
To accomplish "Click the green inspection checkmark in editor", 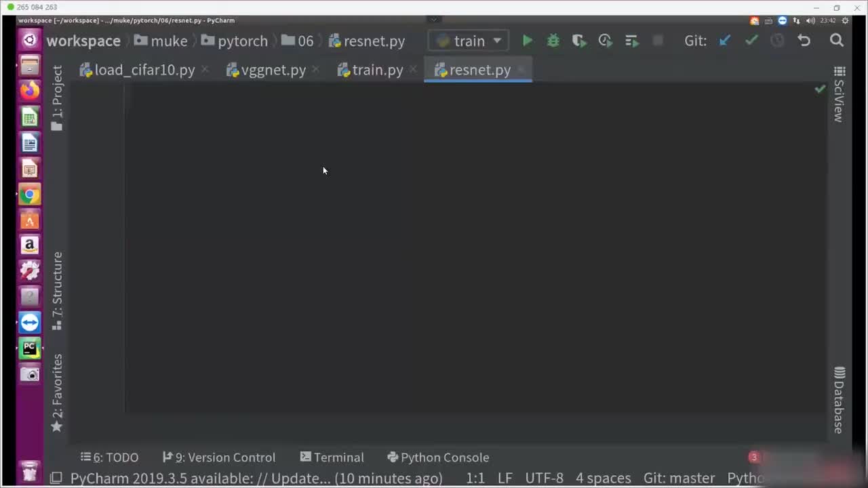I will (x=820, y=89).
